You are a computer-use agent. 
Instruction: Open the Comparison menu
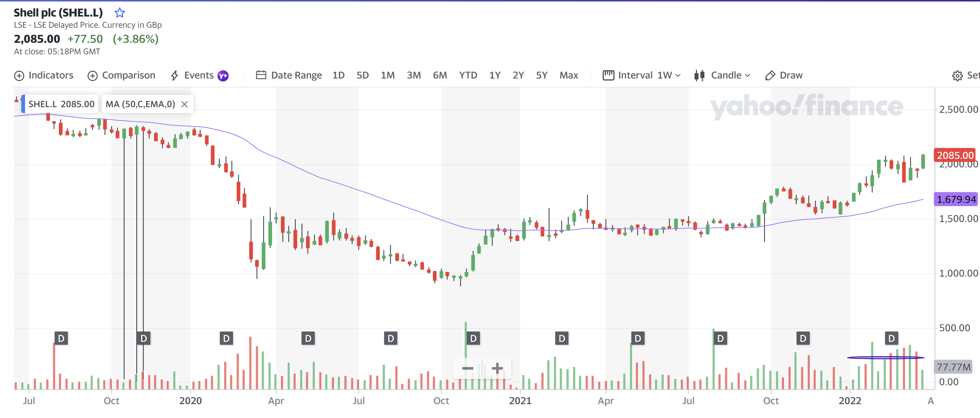[121, 75]
